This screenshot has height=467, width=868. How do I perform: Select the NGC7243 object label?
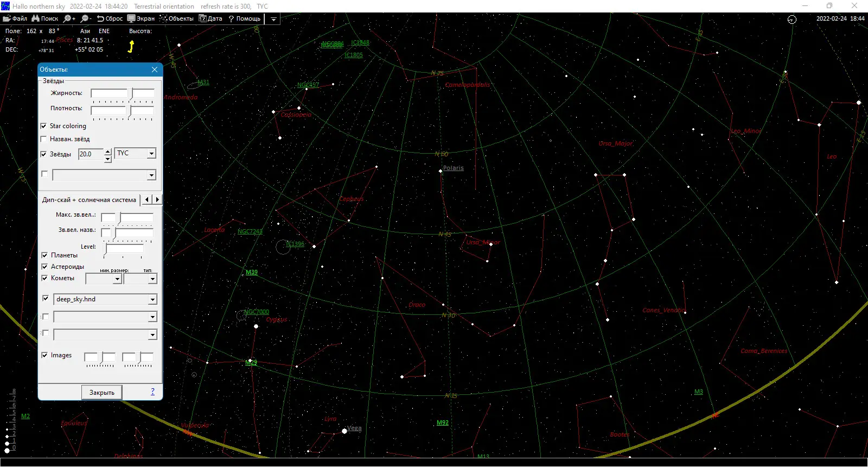(250, 231)
